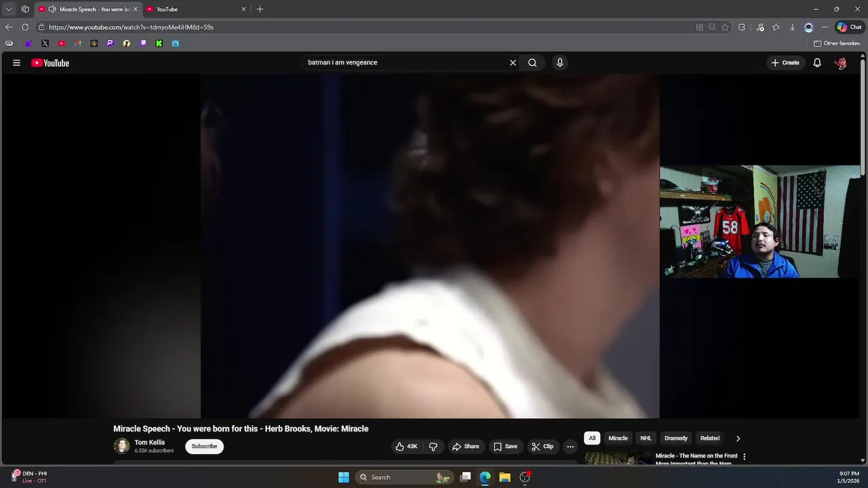The image size is (868, 488).
Task: Create a Clip of the video
Action: [543, 446]
